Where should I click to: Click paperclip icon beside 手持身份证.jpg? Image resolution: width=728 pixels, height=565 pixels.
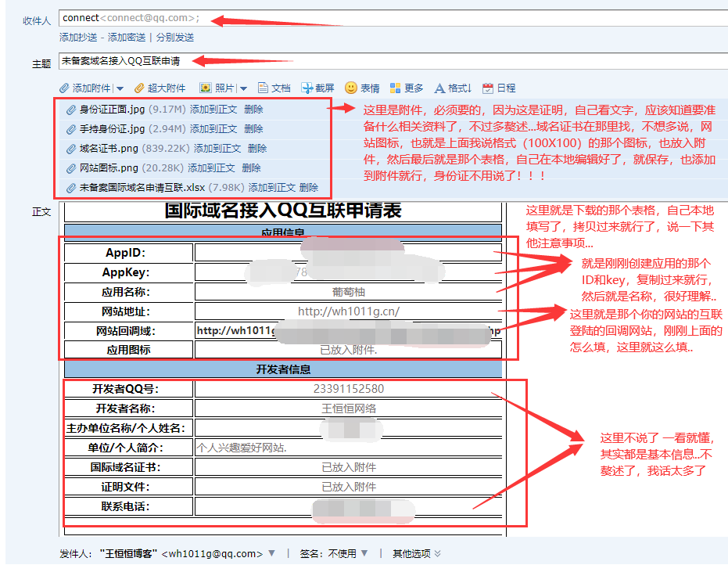(70, 130)
